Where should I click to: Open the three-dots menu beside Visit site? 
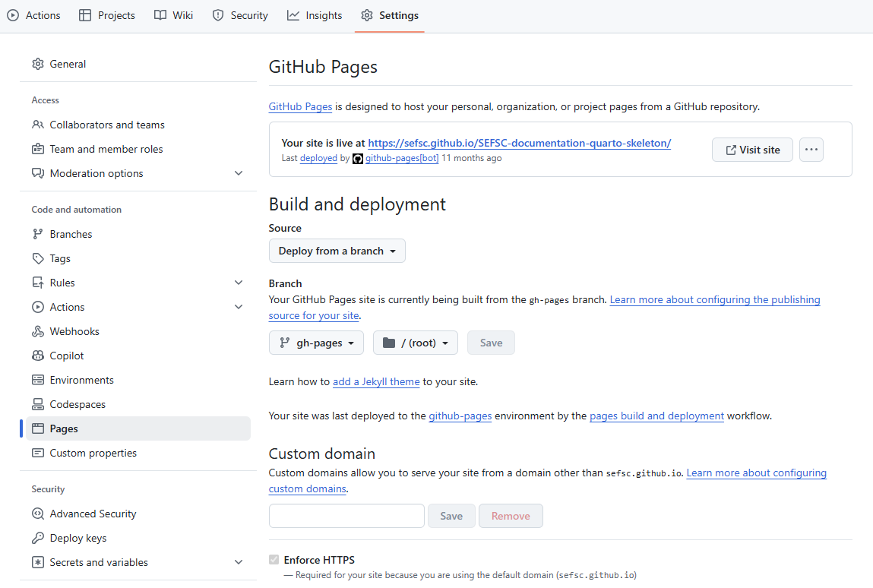tap(811, 150)
